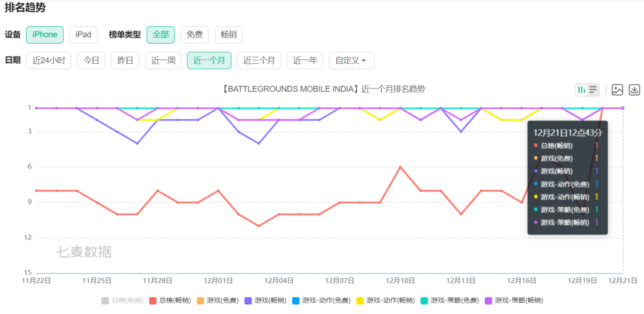Image resolution: width=644 pixels, height=314 pixels.
Task: Filter chart type to 畅销
Action: [x=229, y=35]
